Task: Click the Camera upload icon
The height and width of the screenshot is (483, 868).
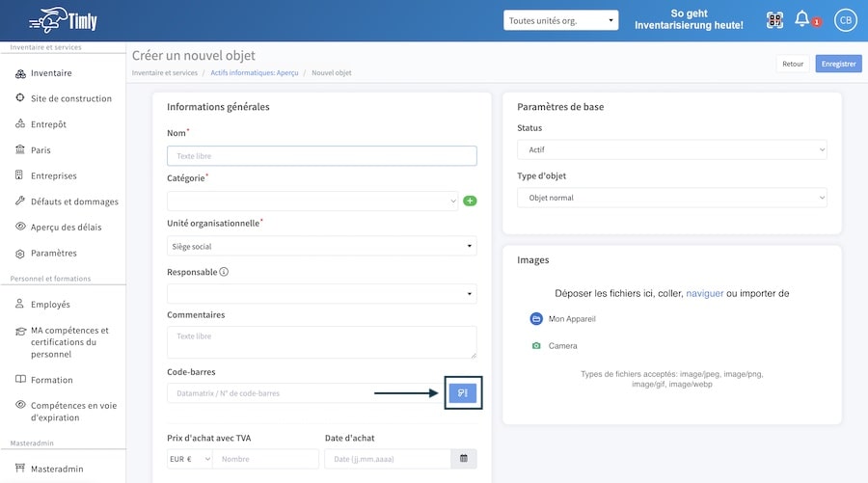Action: [x=536, y=346]
